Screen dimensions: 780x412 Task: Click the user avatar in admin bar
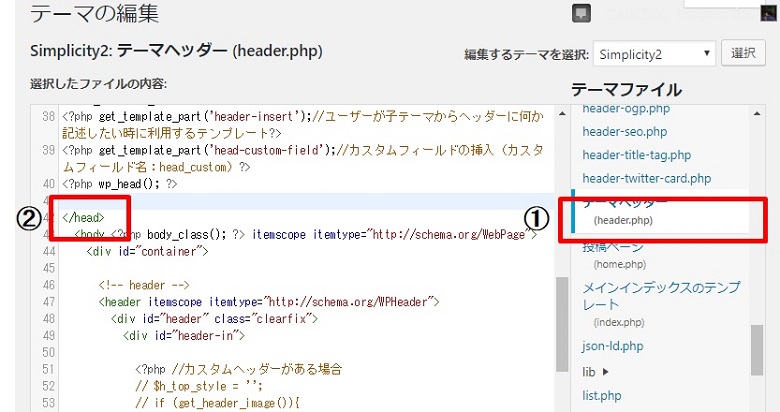coord(769,13)
